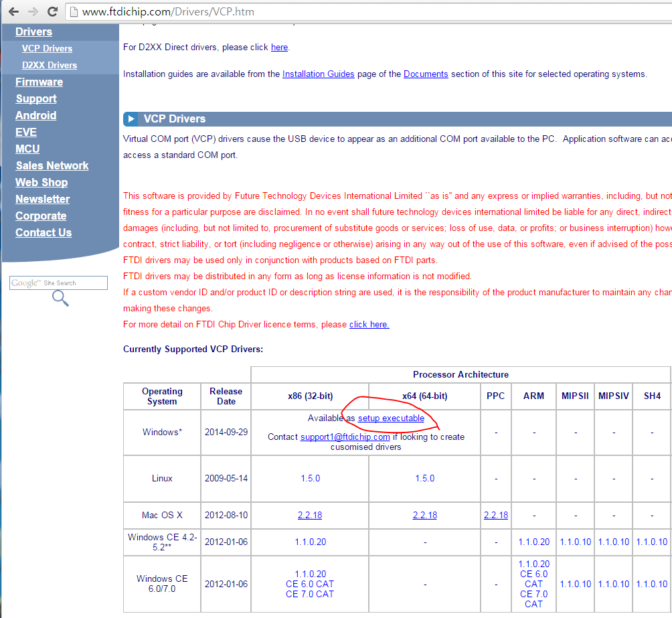Click the browser back arrow
Image resolution: width=672 pixels, height=618 pixels.
13,11
